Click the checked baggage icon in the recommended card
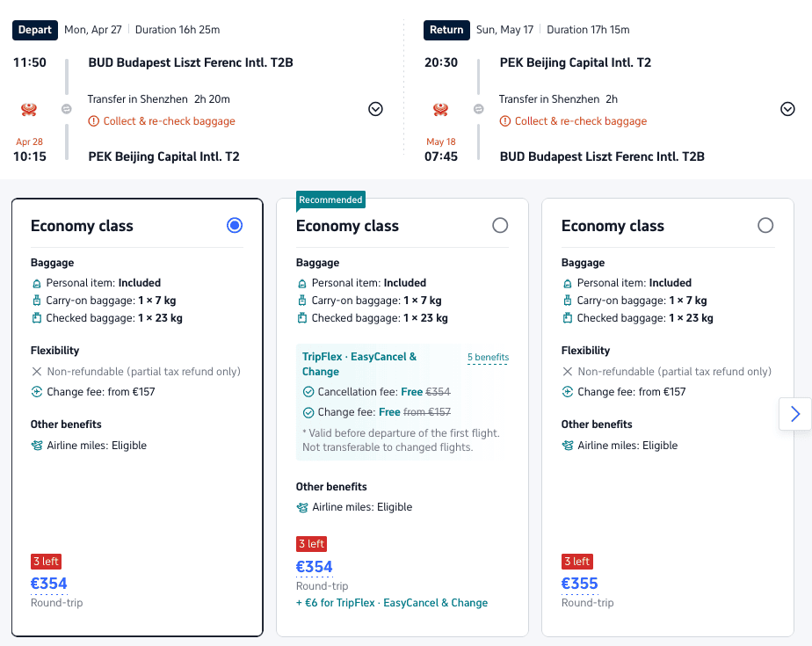Viewport: 812px width, 646px height. pos(302,318)
